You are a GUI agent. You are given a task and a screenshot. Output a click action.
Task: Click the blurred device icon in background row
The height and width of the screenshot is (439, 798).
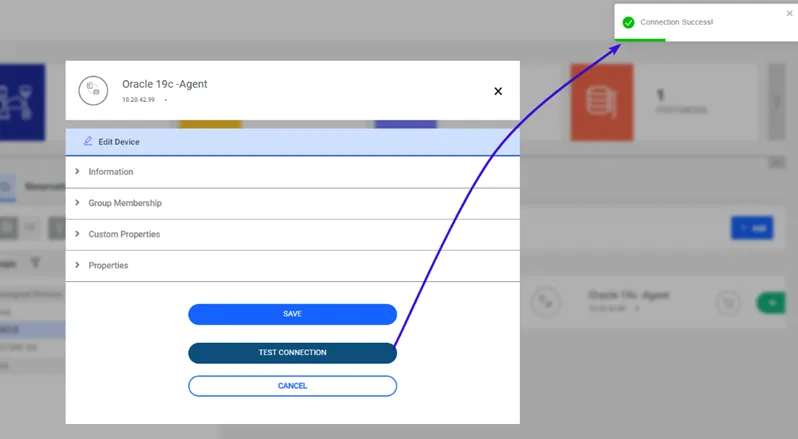[546, 302]
